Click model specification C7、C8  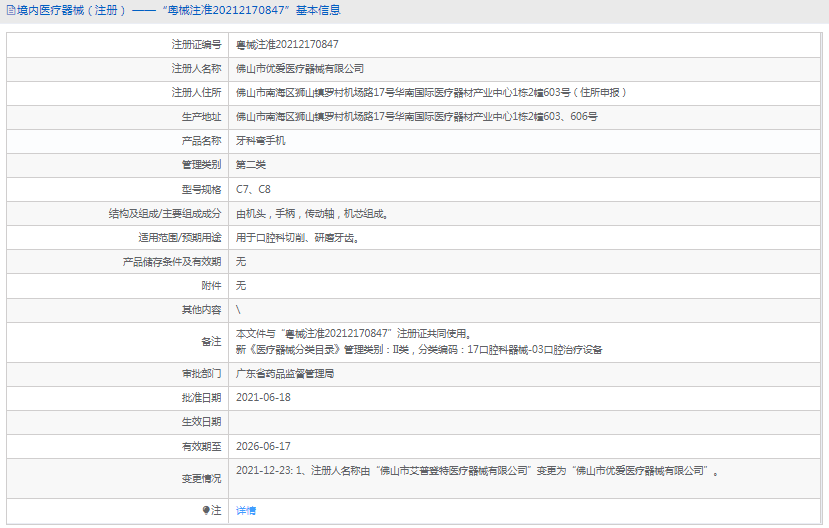coord(253,189)
